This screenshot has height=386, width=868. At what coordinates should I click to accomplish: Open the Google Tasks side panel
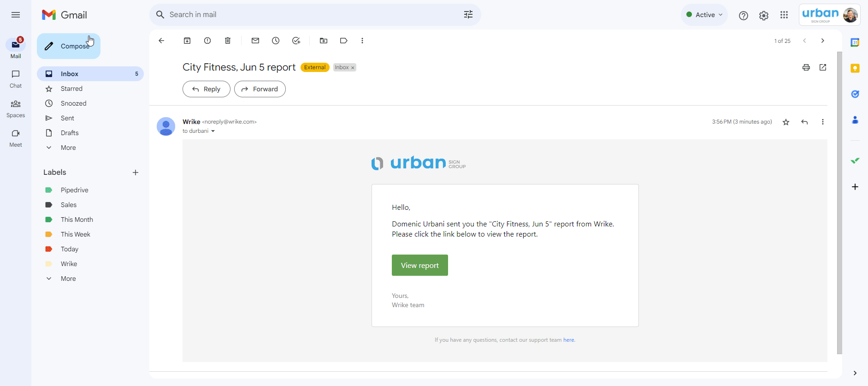coord(855,94)
